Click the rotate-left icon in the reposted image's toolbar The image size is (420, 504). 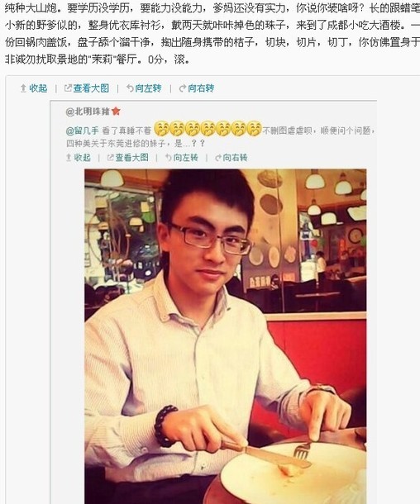168,158
